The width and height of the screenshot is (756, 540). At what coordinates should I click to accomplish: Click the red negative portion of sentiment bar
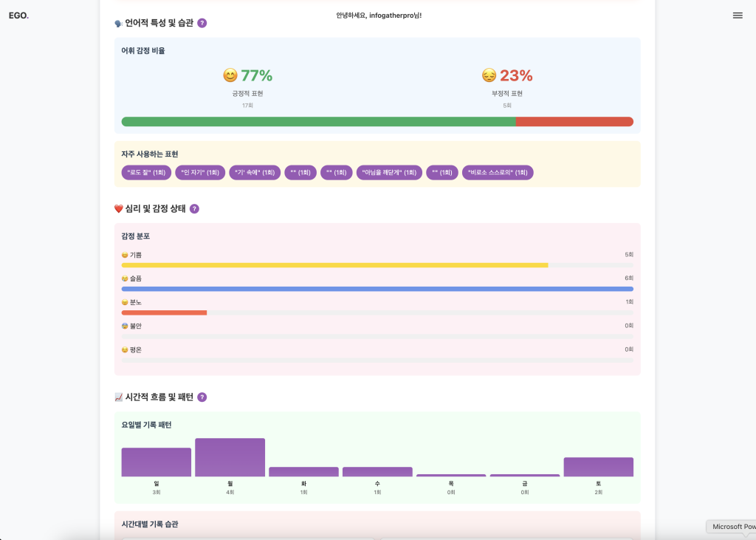[574, 122]
